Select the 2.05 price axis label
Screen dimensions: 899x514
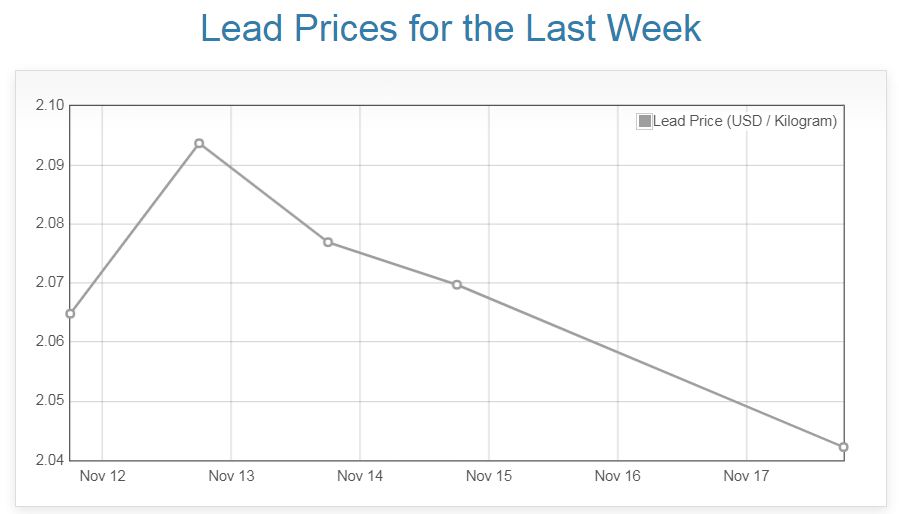coord(49,401)
